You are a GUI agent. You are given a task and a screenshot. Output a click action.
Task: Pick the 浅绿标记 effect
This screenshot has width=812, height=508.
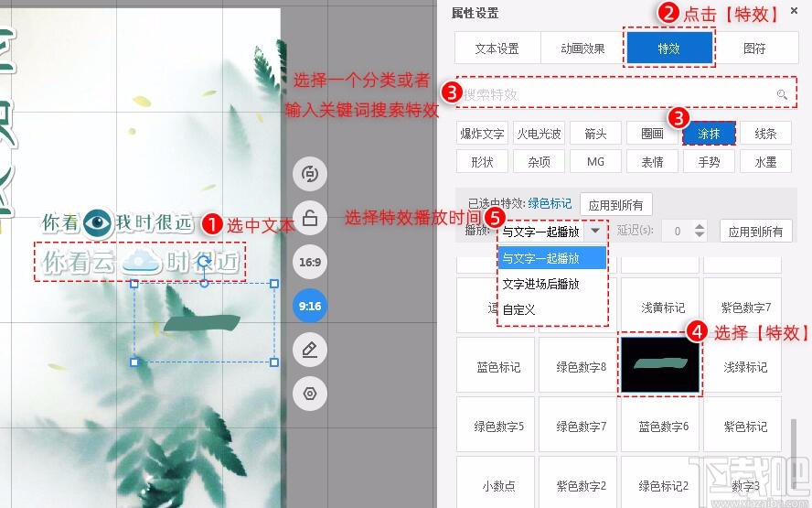coord(743,364)
